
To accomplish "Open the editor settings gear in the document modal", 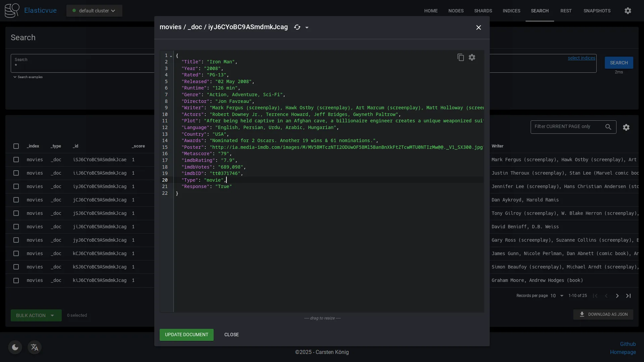I will pos(472,57).
